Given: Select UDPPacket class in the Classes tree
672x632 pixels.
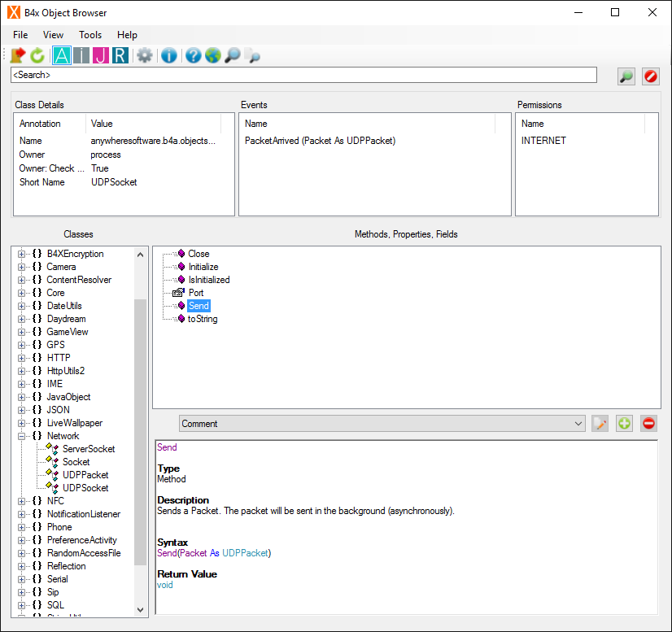Looking at the screenshot, I should point(85,475).
